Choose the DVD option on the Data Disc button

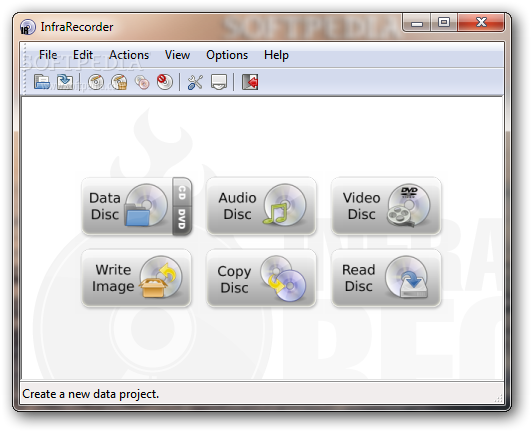[x=182, y=221]
